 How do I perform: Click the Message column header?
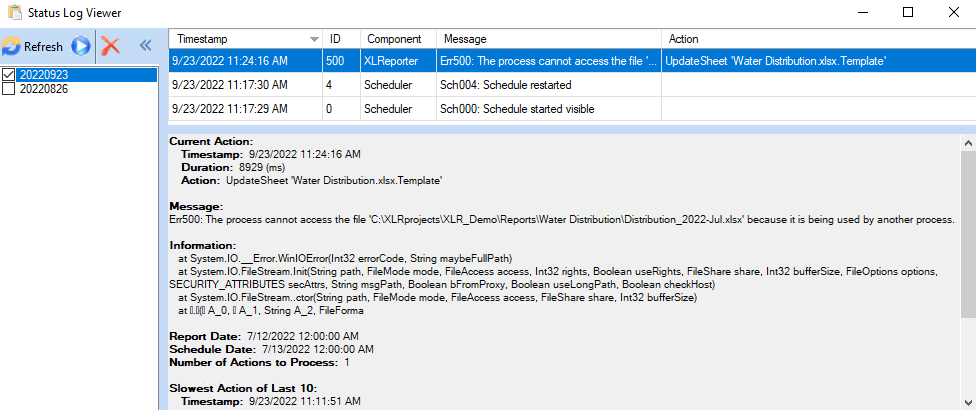pyautogui.click(x=548, y=39)
